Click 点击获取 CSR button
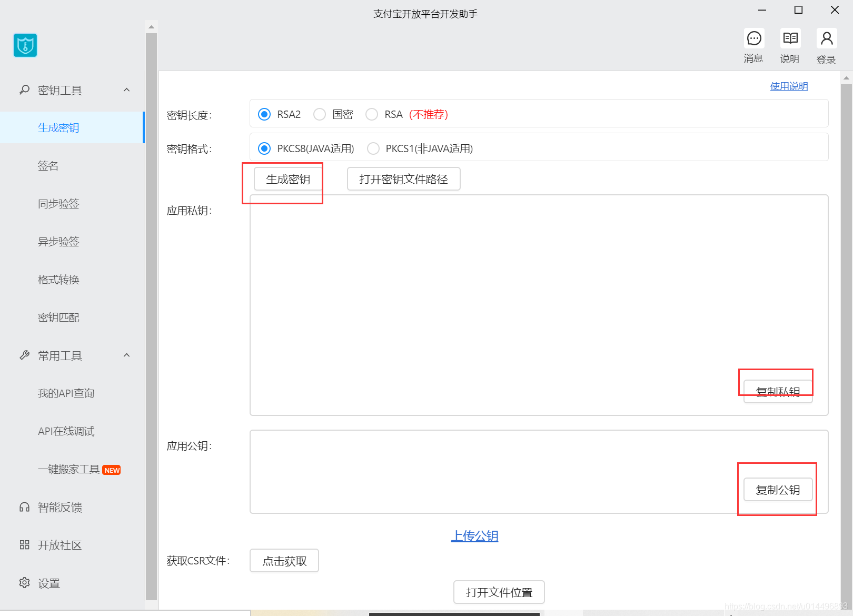853x616 pixels. [x=284, y=561]
